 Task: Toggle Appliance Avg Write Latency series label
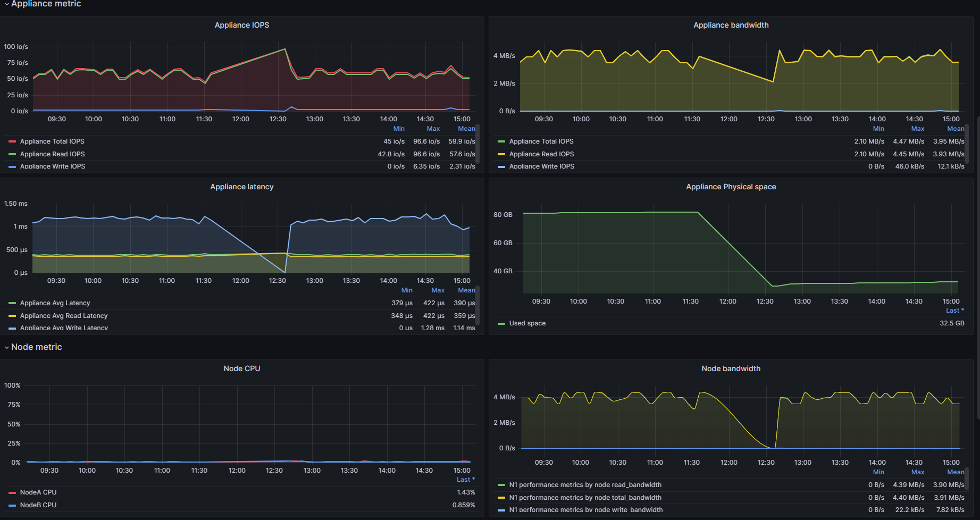point(64,328)
